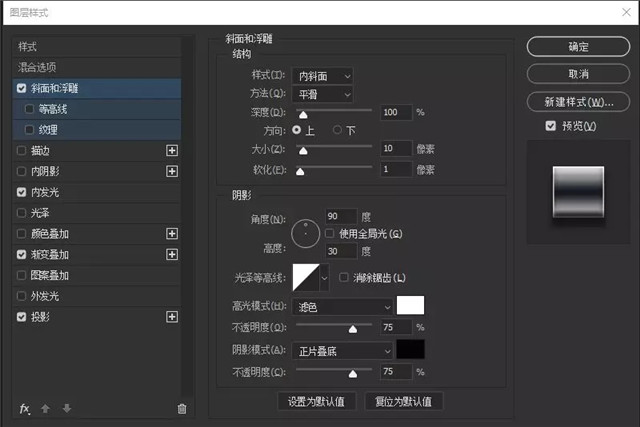Click the 深度 slider handle

(x=303, y=115)
